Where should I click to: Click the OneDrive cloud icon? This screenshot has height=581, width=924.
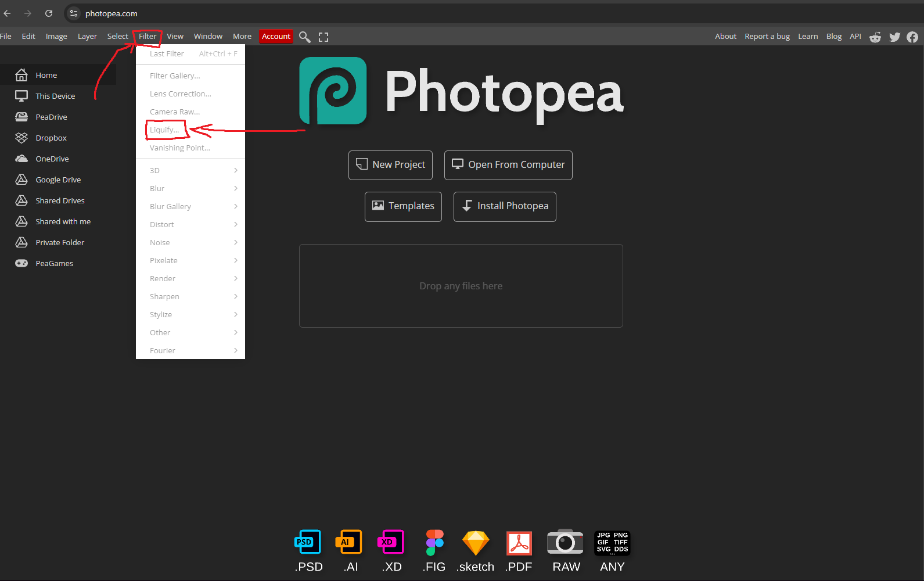pyautogui.click(x=21, y=159)
